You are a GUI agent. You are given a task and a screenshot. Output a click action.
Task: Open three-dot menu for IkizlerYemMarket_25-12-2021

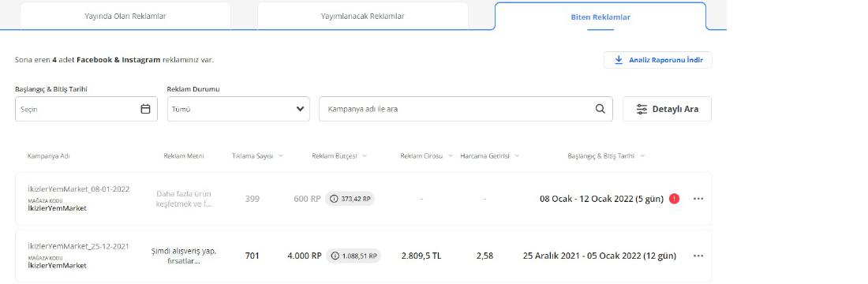[698, 256]
